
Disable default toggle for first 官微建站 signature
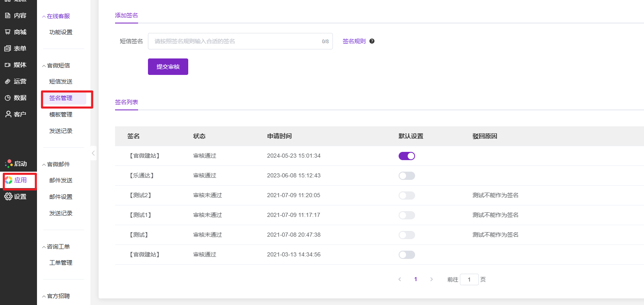pos(406,156)
